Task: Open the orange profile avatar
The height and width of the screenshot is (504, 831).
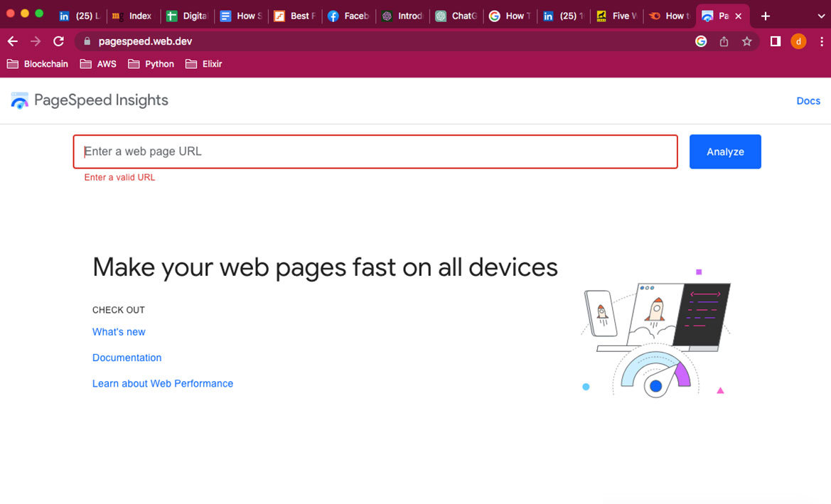Action: 798,41
